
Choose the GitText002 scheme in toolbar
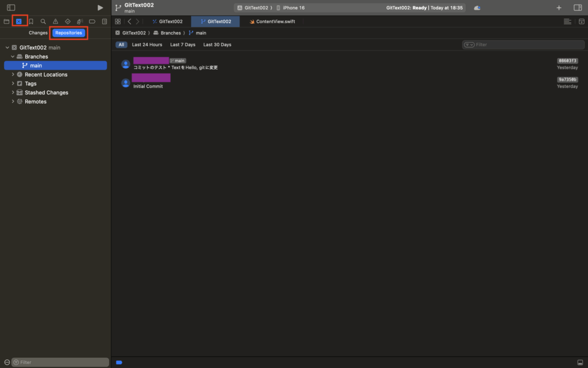coord(253,7)
